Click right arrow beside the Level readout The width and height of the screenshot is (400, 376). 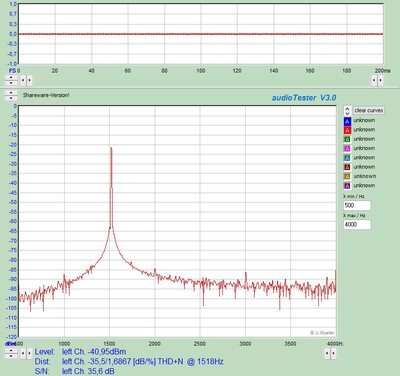pos(29,354)
